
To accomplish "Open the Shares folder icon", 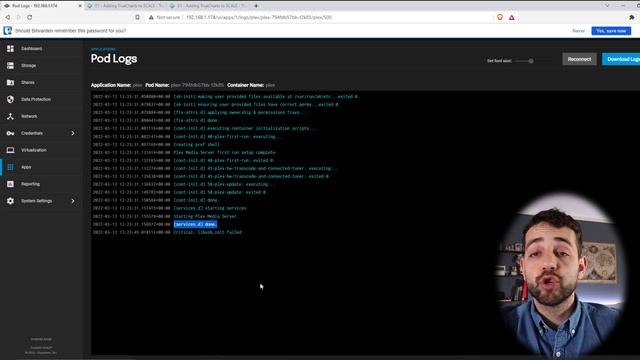I will click(x=10, y=82).
